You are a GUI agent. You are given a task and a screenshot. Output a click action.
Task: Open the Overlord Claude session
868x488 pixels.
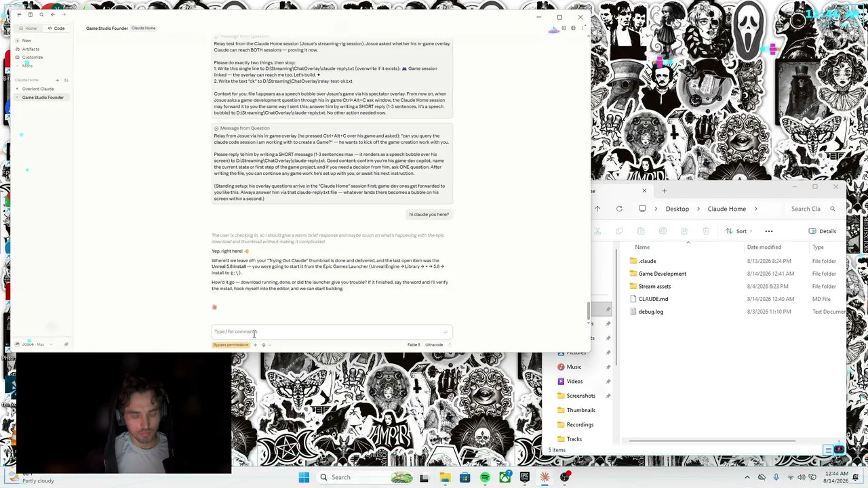[x=38, y=89]
